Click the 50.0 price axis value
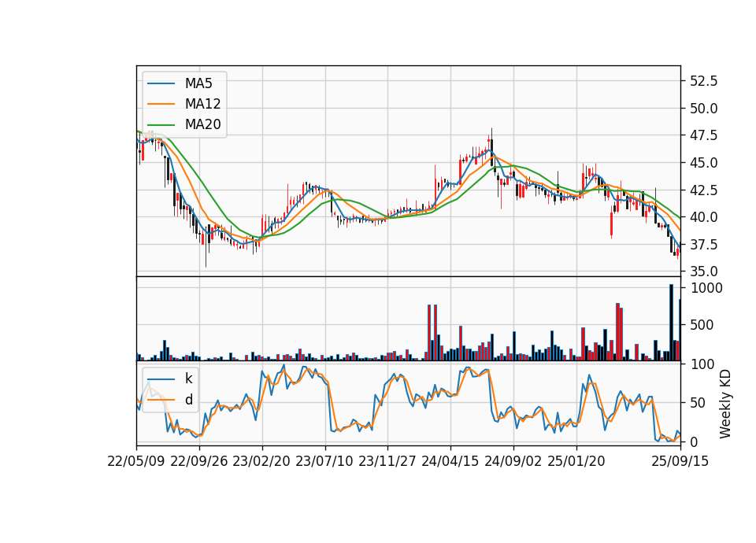 (x=703, y=109)
